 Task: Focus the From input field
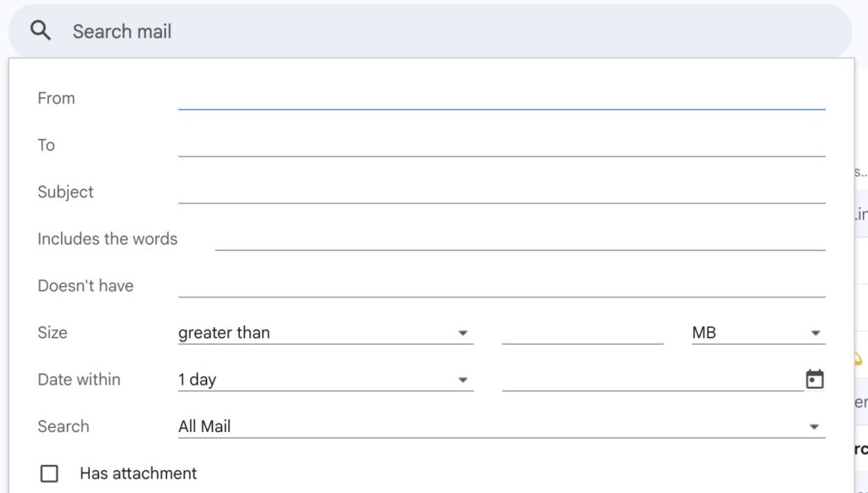coord(501,98)
